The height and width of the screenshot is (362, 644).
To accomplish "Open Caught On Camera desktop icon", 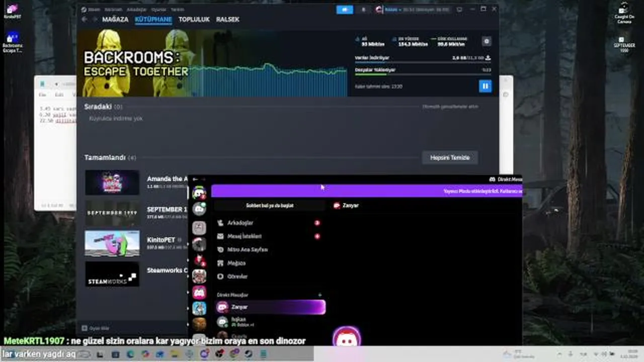I will [x=624, y=14].
